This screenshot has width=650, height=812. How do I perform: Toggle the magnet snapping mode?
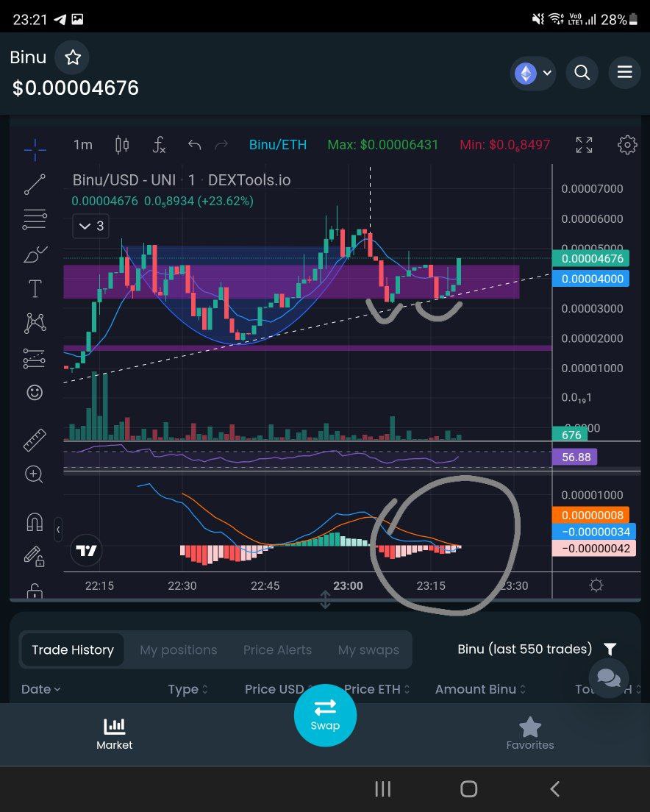(x=35, y=522)
